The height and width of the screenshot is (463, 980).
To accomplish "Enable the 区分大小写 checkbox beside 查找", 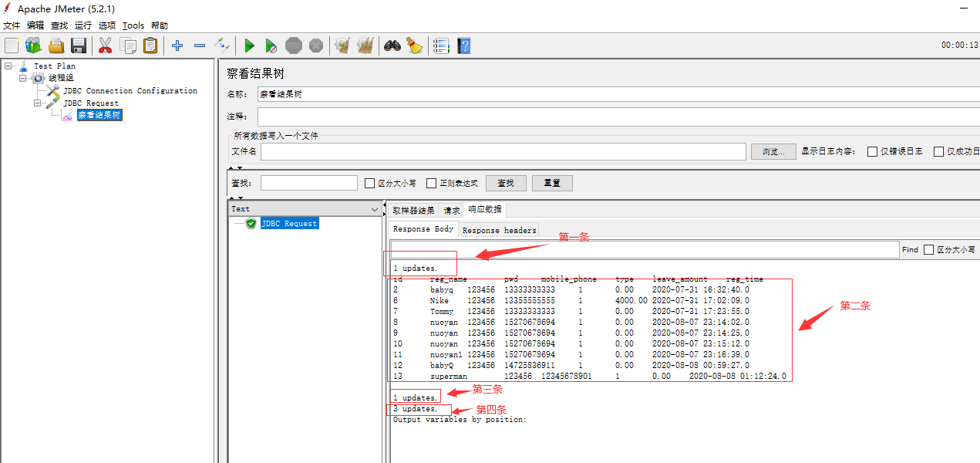I will pyautogui.click(x=369, y=184).
